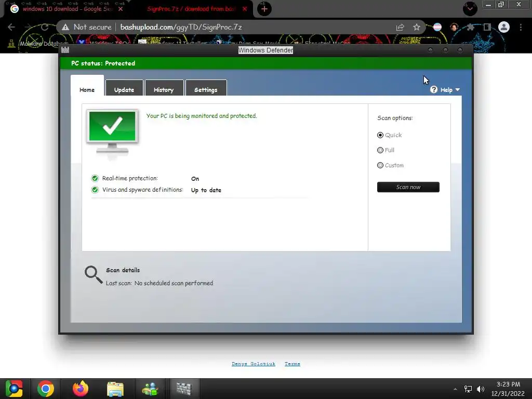
Task: Open the Malware Database bookmark
Action: [38, 44]
